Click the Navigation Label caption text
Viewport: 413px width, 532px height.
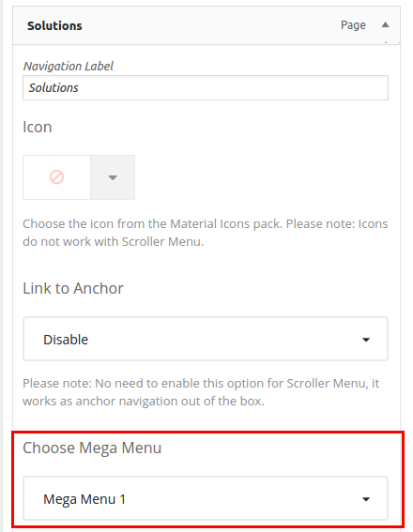click(x=69, y=66)
